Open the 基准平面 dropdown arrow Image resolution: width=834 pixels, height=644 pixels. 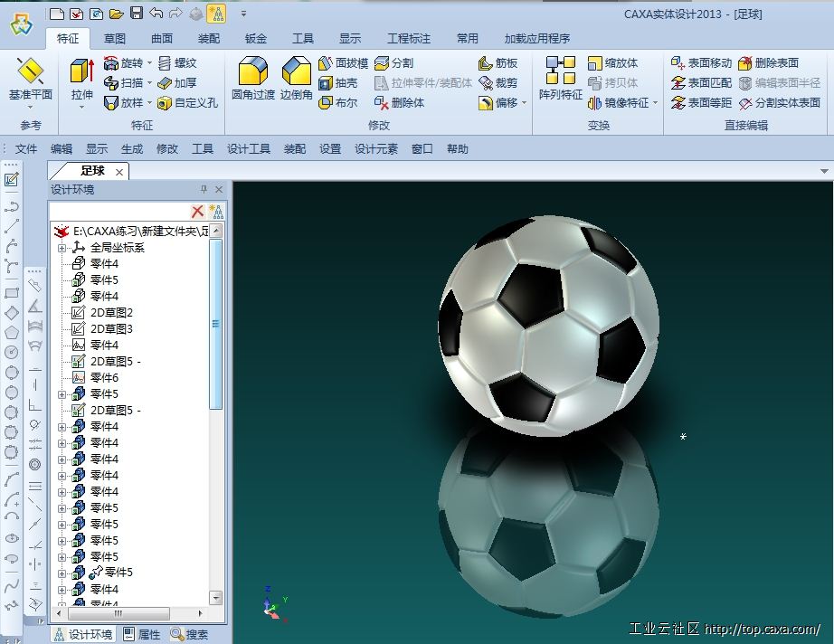(31, 108)
